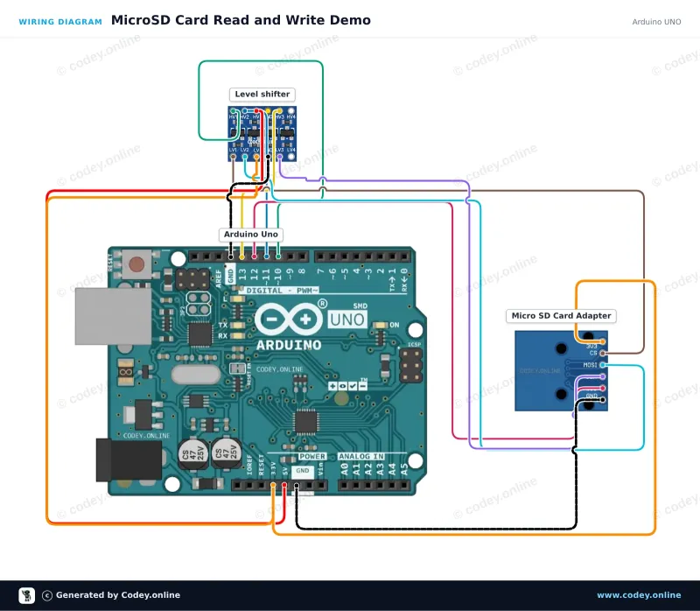Image resolution: width=700 pixels, height=611 pixels.
Task: Click the 'DIGITAL - PWM~' label on Arduino
Action: [282, 291]
